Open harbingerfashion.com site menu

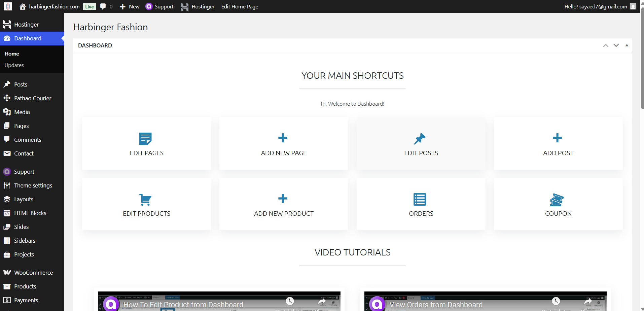coord(49,6)
